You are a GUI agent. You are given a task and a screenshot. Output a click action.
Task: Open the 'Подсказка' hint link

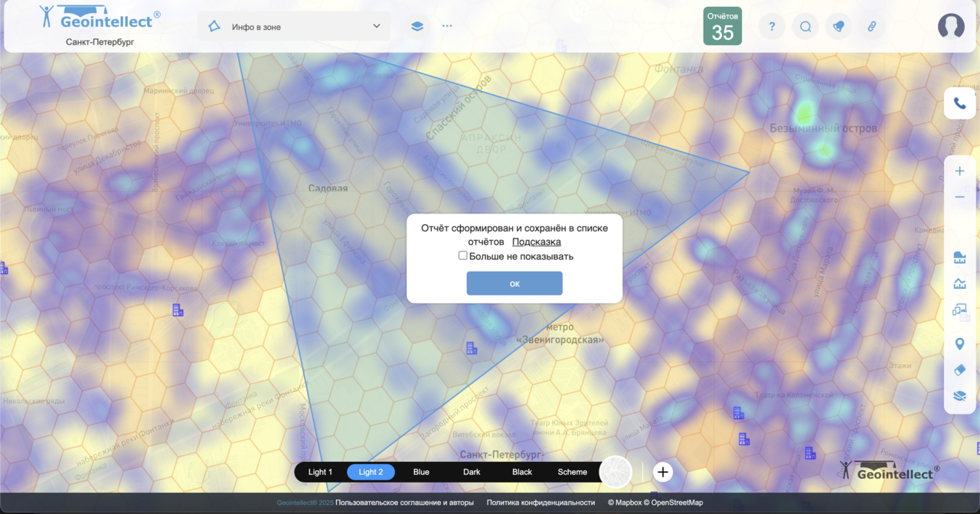click(536, 242)
